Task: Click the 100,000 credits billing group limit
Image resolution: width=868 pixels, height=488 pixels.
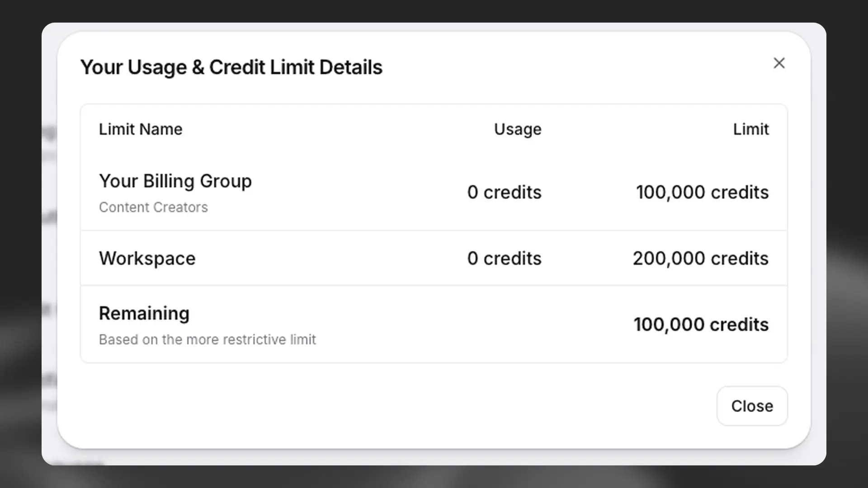Action: [x=702, y=192]
